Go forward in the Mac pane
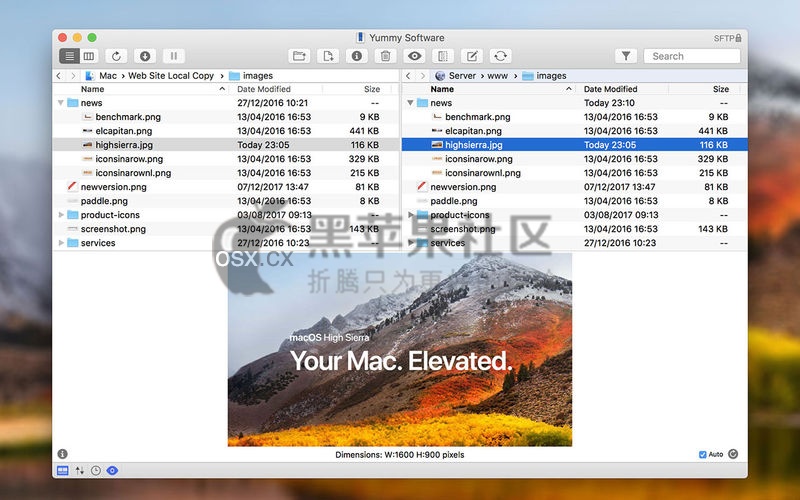Viewport: 800px width, 500px height. click(73, 76)
